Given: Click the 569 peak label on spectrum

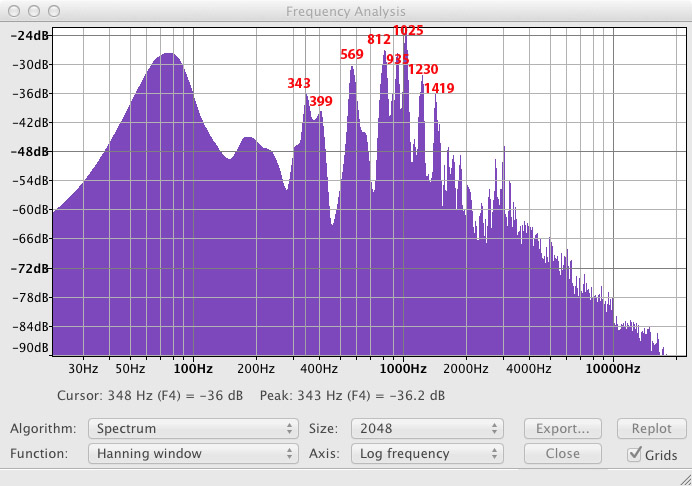Looking at the screenshot, I should tap(352, 54).
